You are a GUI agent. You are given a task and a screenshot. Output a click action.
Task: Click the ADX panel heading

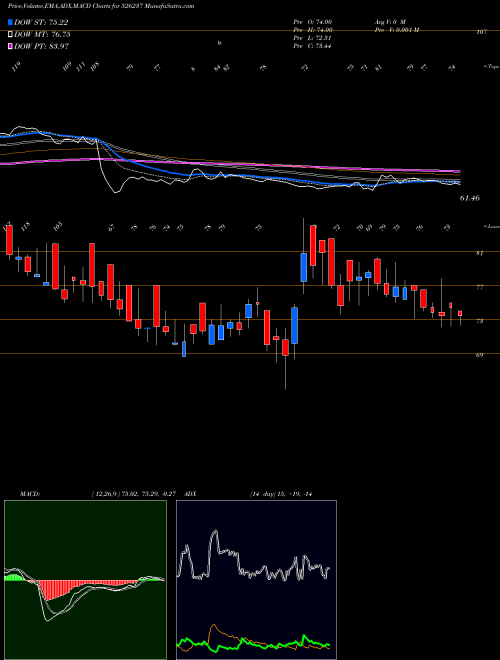coord(190,494)
